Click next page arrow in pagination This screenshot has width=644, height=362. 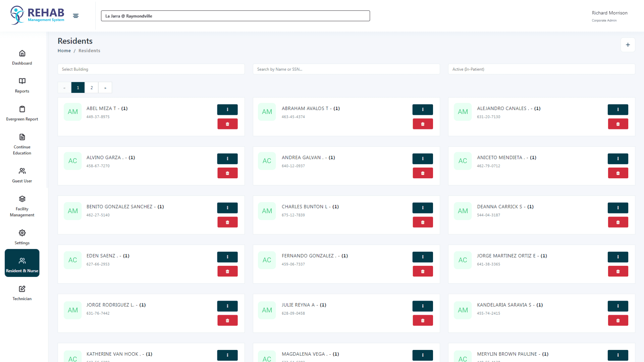coord(105,88)
